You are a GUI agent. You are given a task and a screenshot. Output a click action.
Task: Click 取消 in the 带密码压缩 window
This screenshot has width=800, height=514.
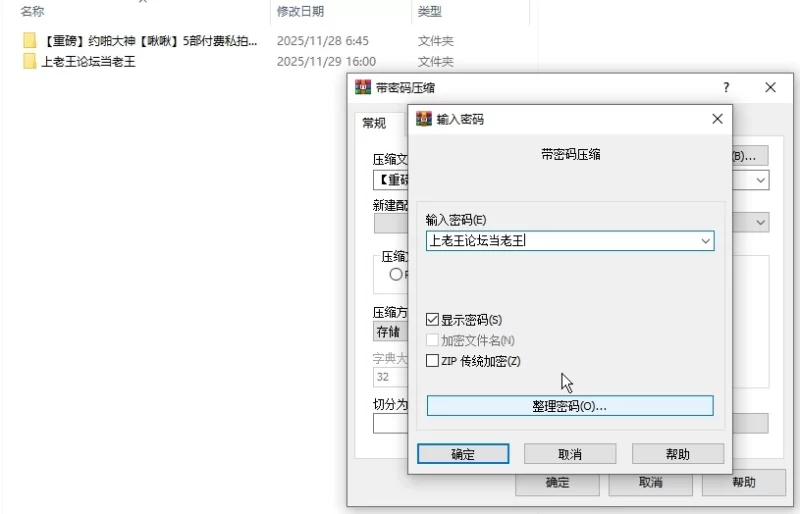651,482
